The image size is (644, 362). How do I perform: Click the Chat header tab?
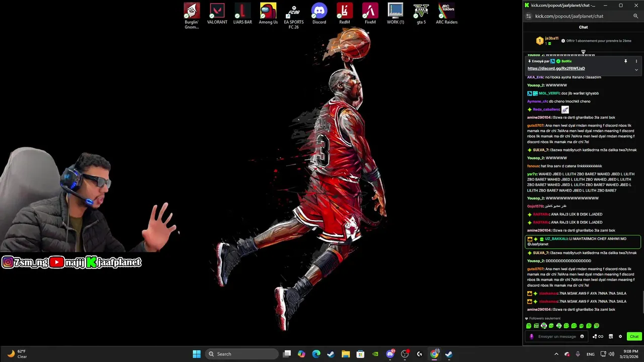[x=583, y=27]
